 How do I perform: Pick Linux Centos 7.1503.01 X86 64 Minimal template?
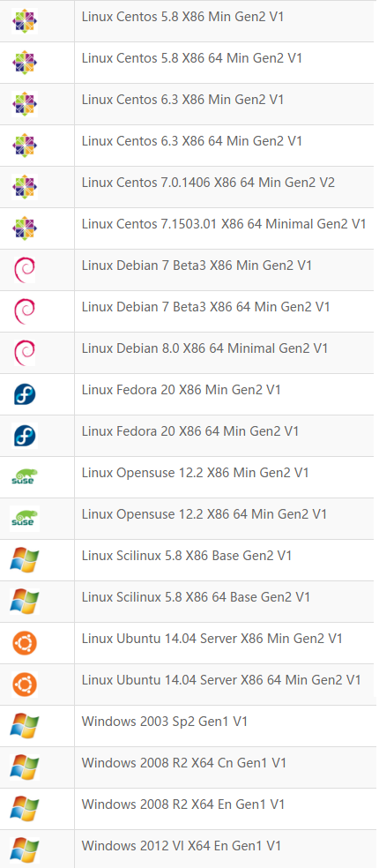[224, 224]
